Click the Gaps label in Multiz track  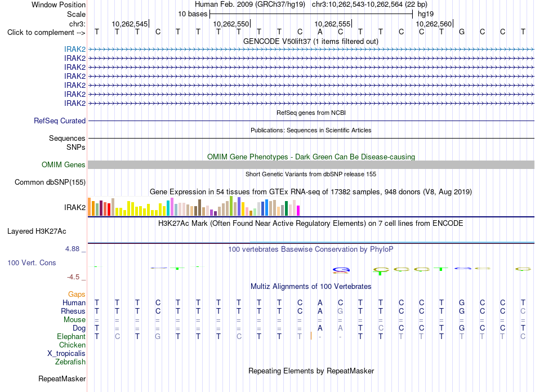tap(77, 294)
